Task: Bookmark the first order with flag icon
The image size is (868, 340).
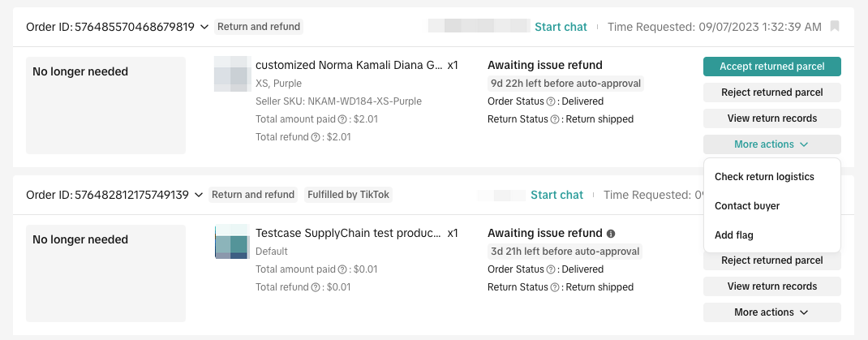Action: 835,27
